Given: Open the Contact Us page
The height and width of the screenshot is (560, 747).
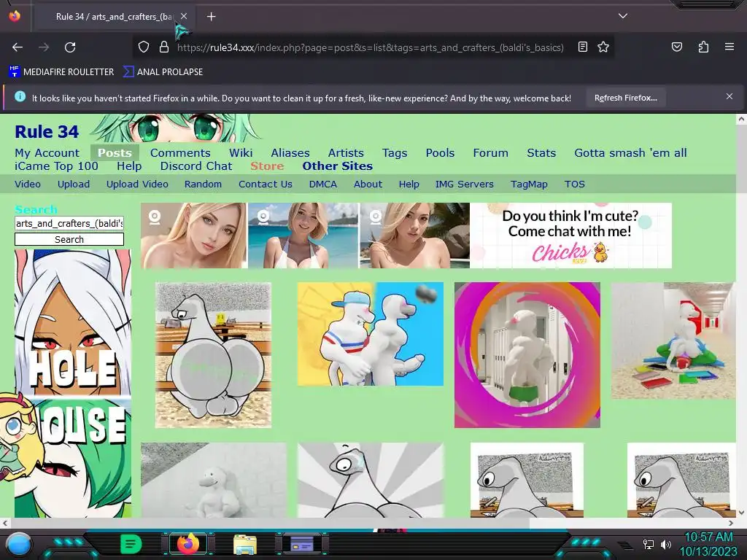Looking at the screenshot, I should 266,184.
